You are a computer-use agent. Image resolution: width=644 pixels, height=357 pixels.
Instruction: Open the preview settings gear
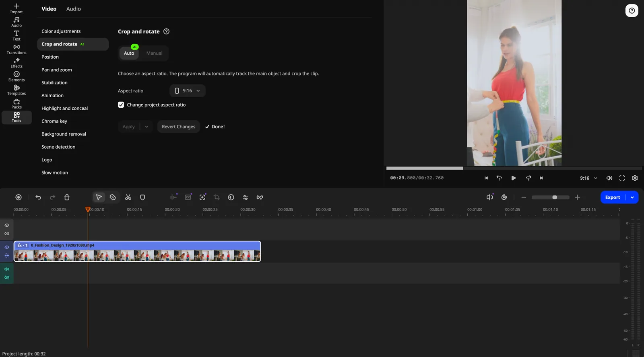pos(635,178)
